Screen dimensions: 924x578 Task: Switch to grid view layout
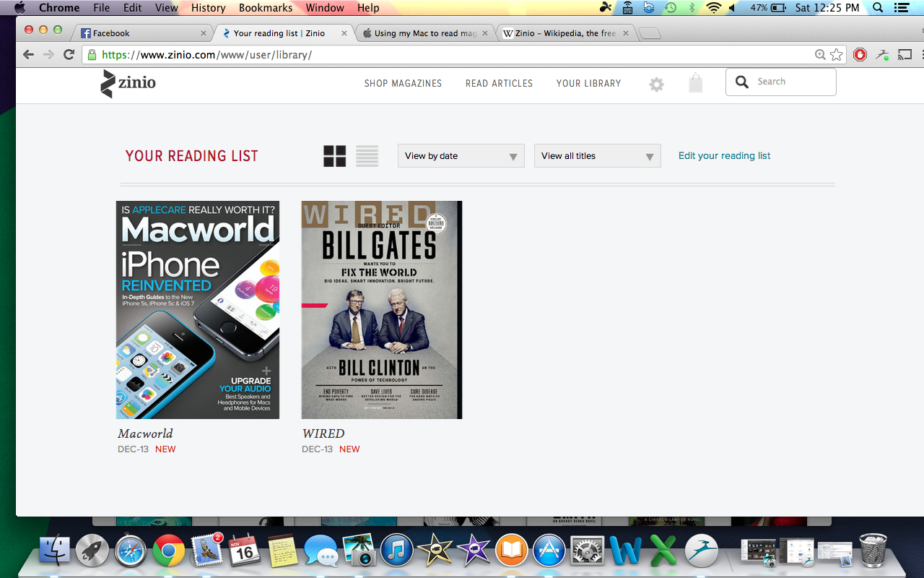coord(334,156)
